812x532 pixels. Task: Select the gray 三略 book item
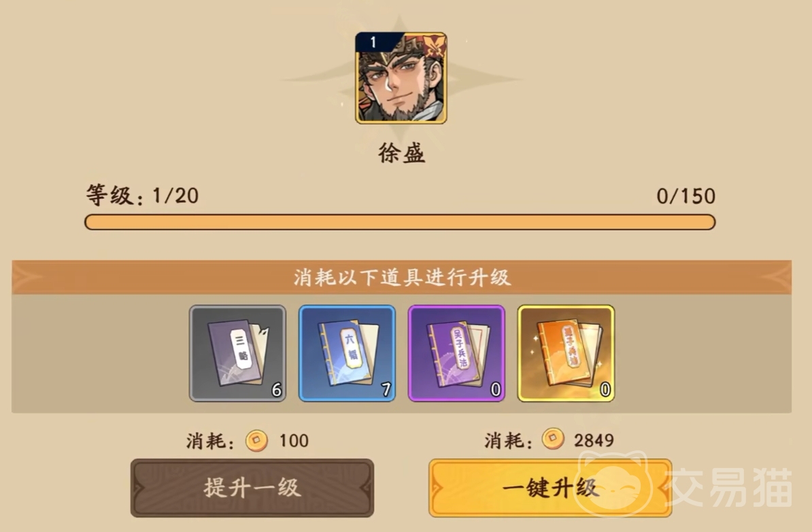point(237,353)
